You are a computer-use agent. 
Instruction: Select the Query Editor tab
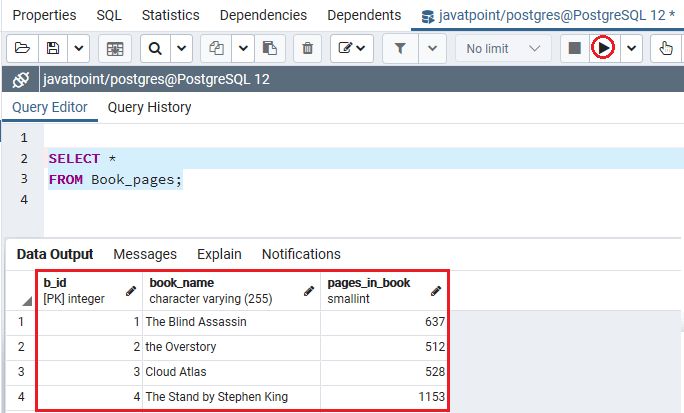[50, 107]
